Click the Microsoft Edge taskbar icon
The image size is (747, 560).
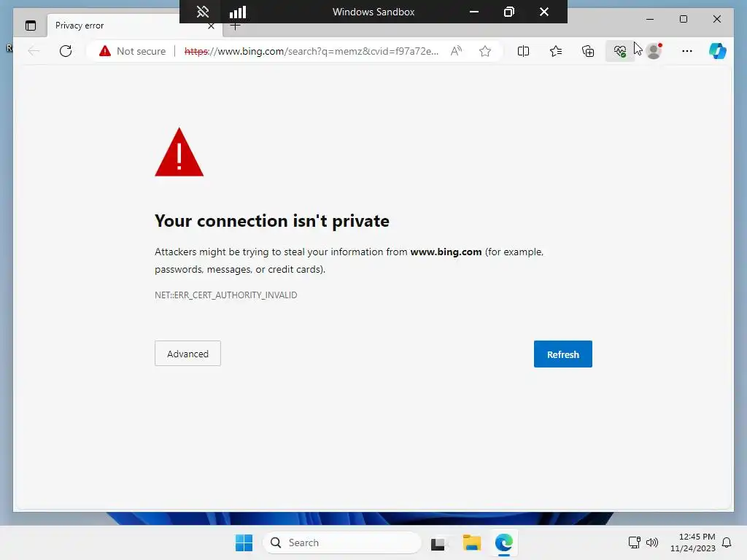[503, 542]
